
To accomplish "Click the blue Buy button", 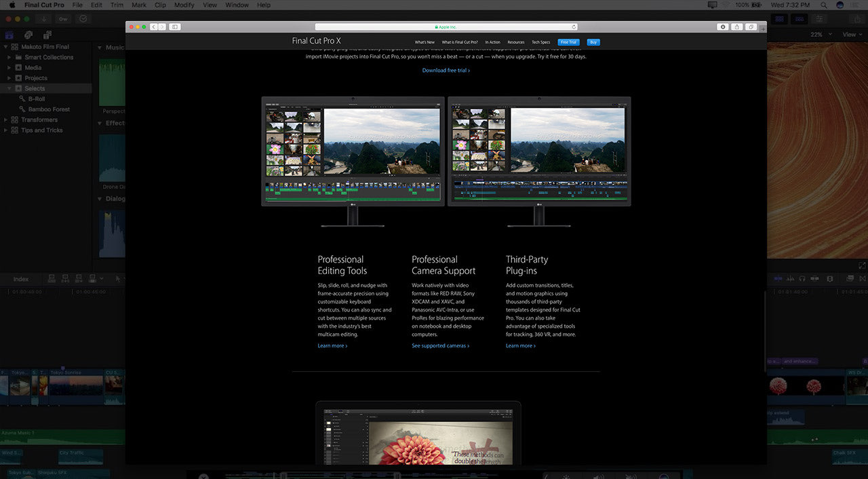I will [593, 42].
